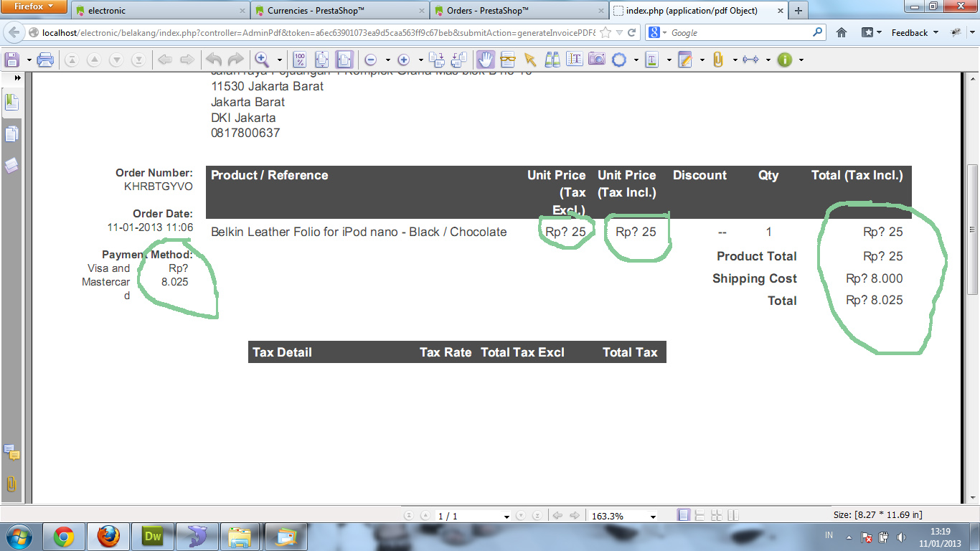Click the green info icon
The height and width of the screenshot is (551, 980).
click(x=784, y=60)
